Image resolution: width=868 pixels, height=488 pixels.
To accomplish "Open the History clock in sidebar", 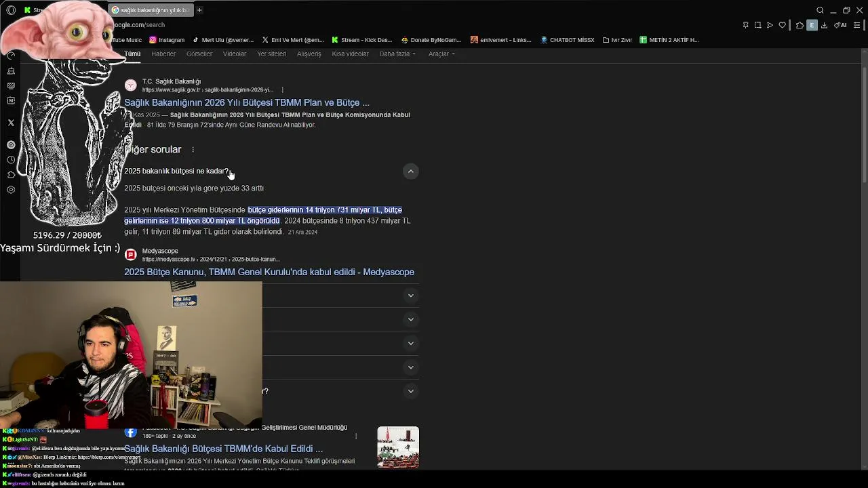I will coord(11,160).
